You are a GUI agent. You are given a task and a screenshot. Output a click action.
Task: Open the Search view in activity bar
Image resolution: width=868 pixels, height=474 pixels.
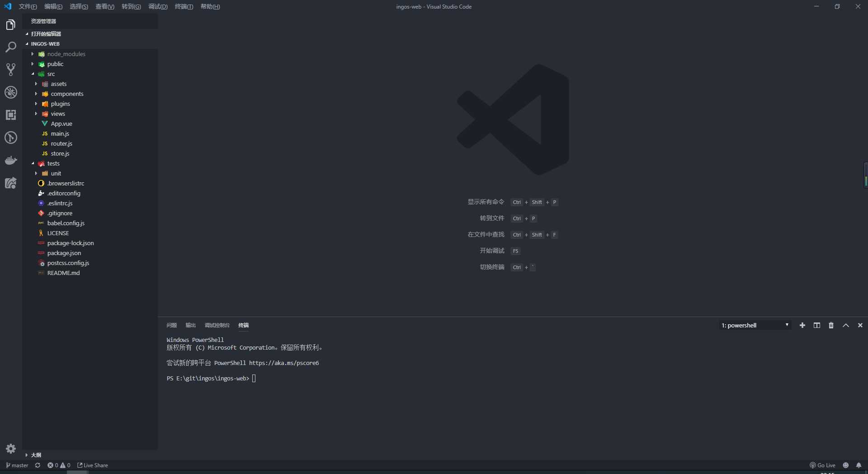[11, 47]
